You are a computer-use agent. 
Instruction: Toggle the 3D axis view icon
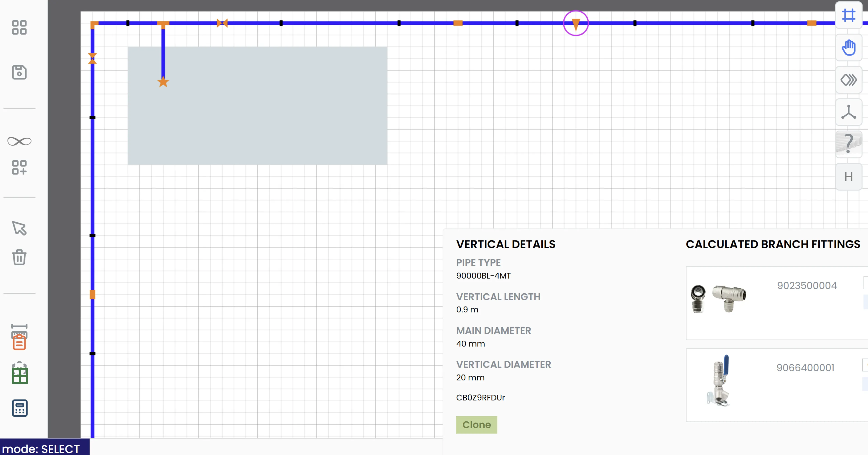[x=849, y=112]
